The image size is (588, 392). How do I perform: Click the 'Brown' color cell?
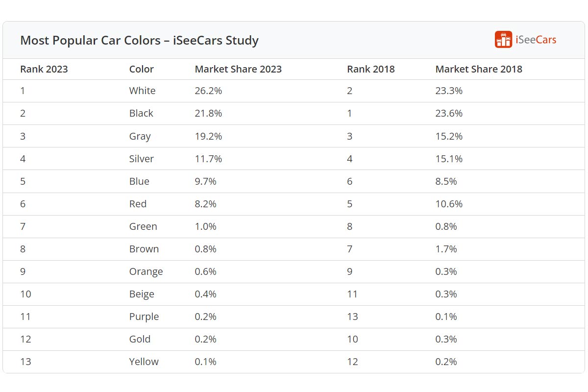click(x=144, y=249)
